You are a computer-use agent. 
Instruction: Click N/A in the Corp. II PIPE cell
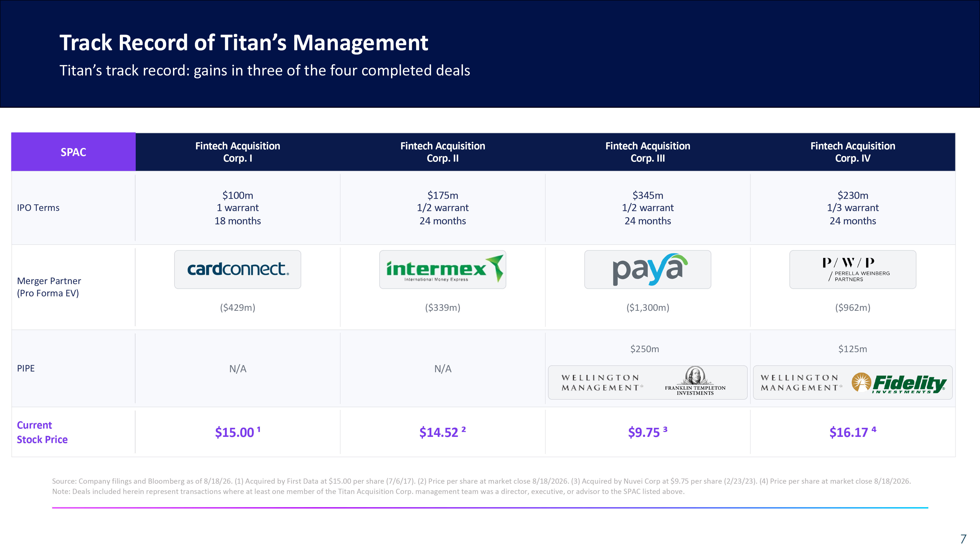point(443,369)
